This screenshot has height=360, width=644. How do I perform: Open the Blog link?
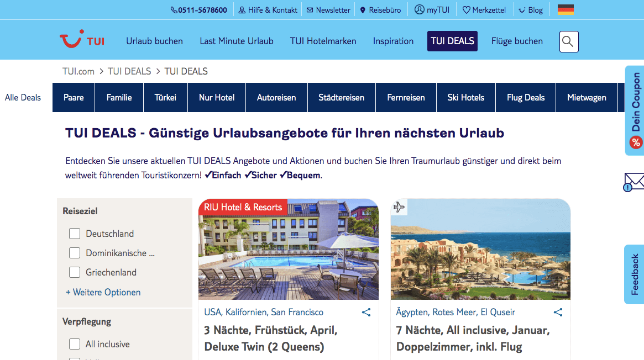(535, 10)
